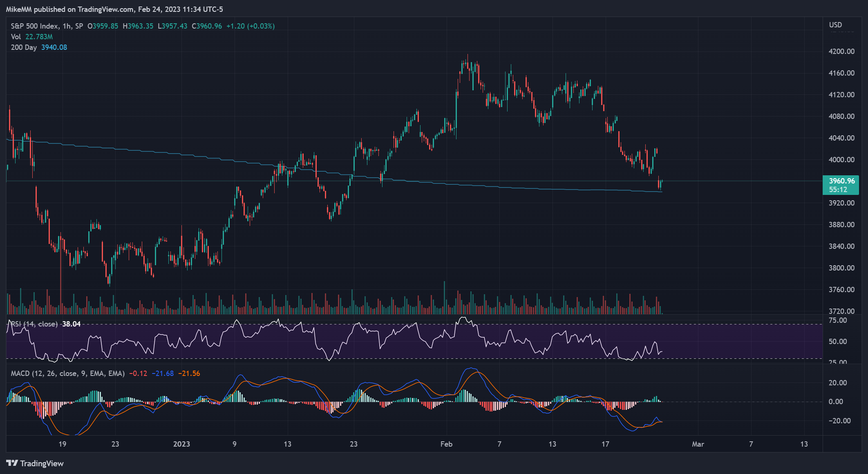Click the 4080.00 price axis label
This screenshot has width=868, height=474.
pyautogui.click(x=841, y=116)
